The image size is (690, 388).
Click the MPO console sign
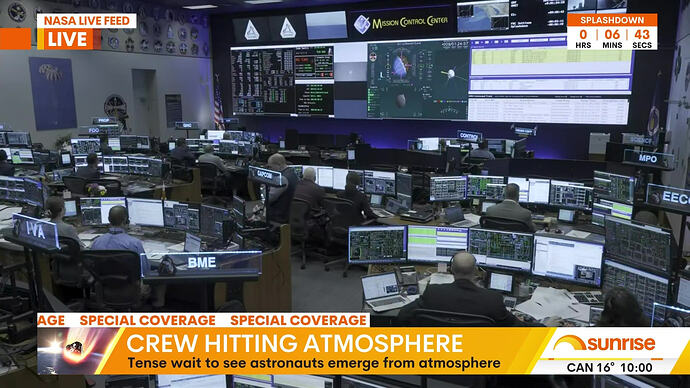648,159
